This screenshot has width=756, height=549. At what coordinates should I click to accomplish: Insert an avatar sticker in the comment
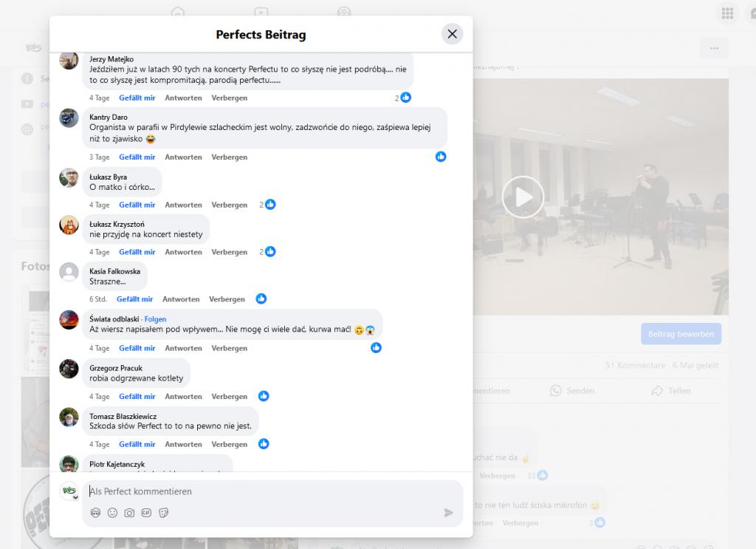(95, 513)
